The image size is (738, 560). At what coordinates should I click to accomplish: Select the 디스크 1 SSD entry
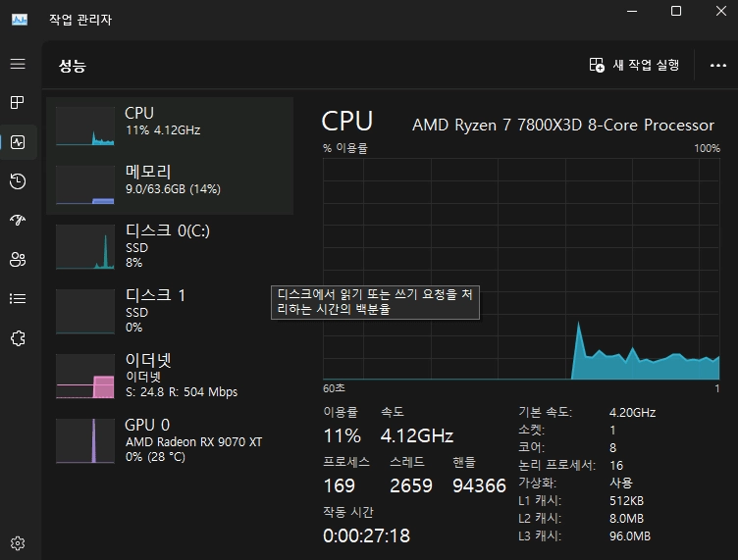pyautogui.click(x=170, y=311)
